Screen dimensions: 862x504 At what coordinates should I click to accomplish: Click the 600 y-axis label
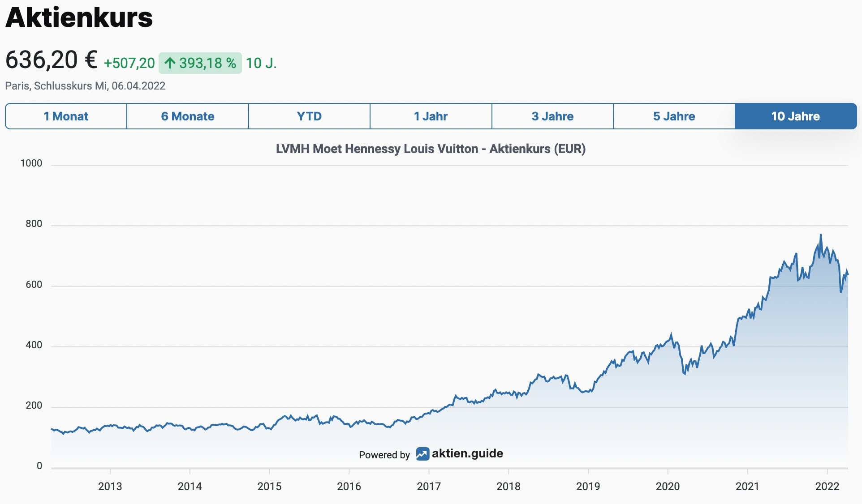pyautogui.click(x=34, y=285)
